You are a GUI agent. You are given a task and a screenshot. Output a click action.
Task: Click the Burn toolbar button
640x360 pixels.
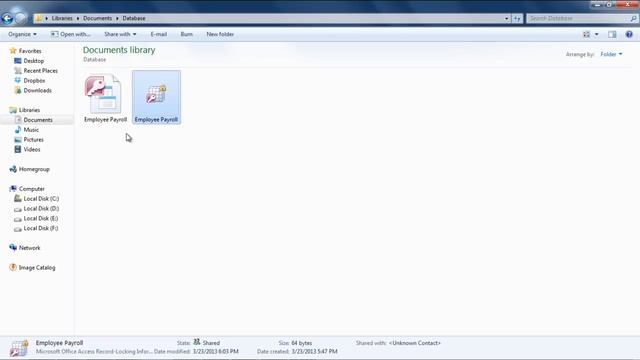click(x=187, y=34)
